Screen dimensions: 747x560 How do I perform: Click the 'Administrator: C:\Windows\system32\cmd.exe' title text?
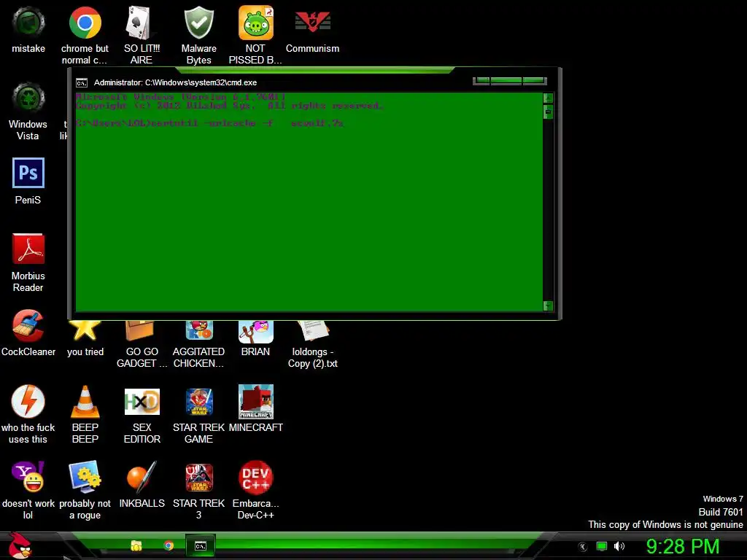[x=175, y=82]
